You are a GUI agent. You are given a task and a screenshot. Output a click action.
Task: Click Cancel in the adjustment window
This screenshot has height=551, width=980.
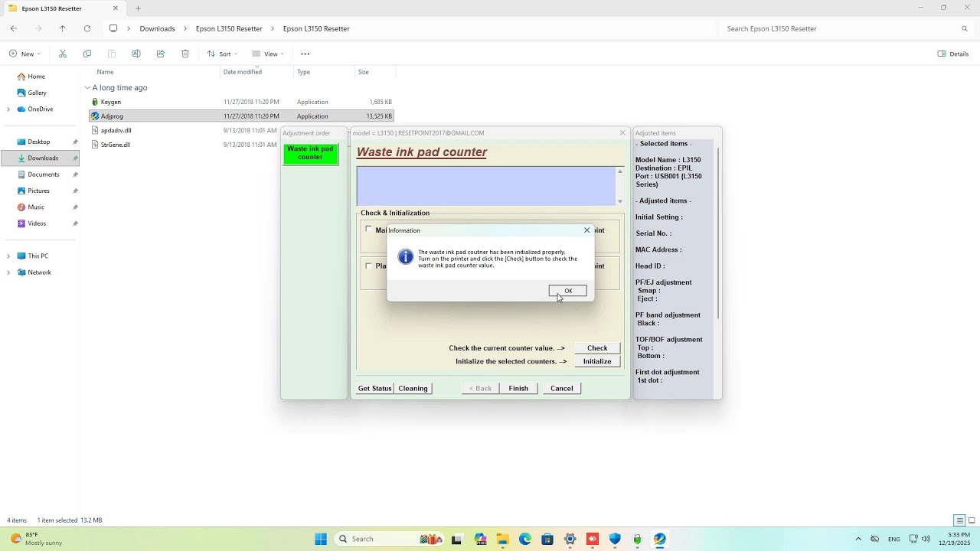561,389
